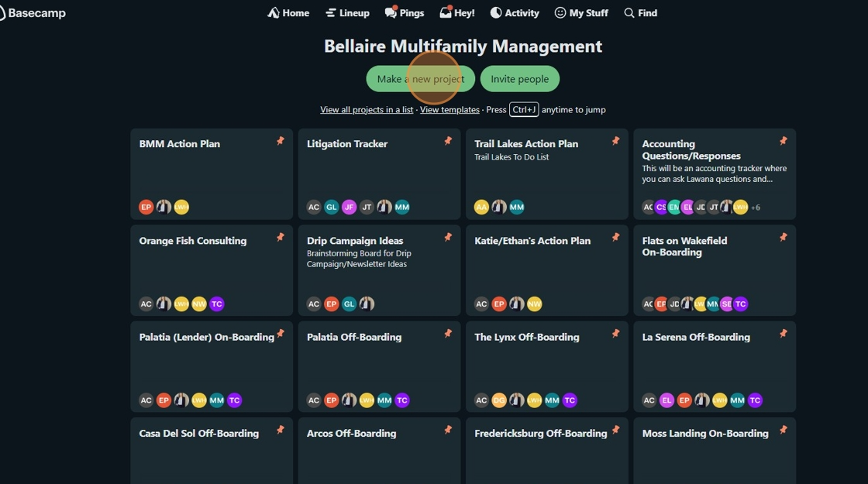Unpin the Orange Fish Consulting project
The width and height of the screenshot is (868, 484).
coord(281,237)
